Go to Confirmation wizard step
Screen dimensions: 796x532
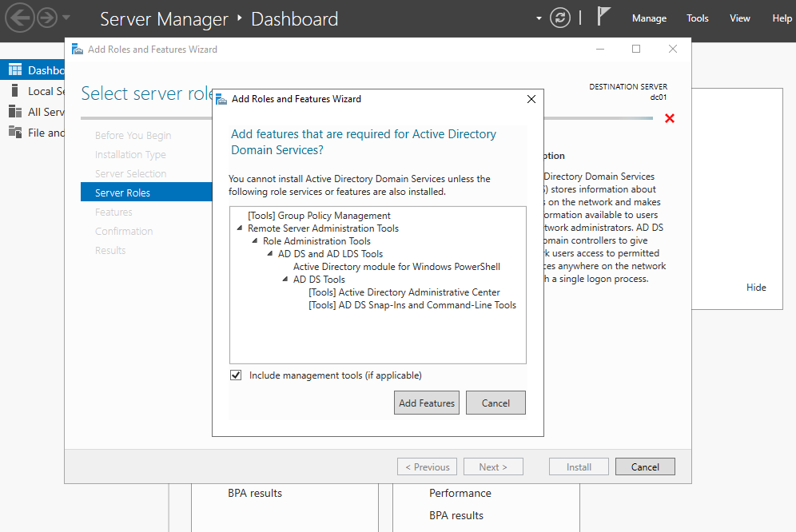tap(124, 231)
